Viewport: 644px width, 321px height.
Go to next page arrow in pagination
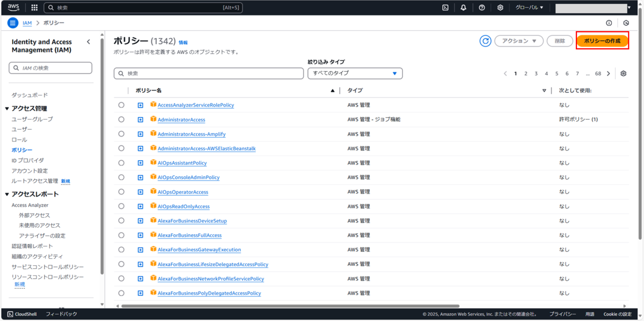click(609, 73)
